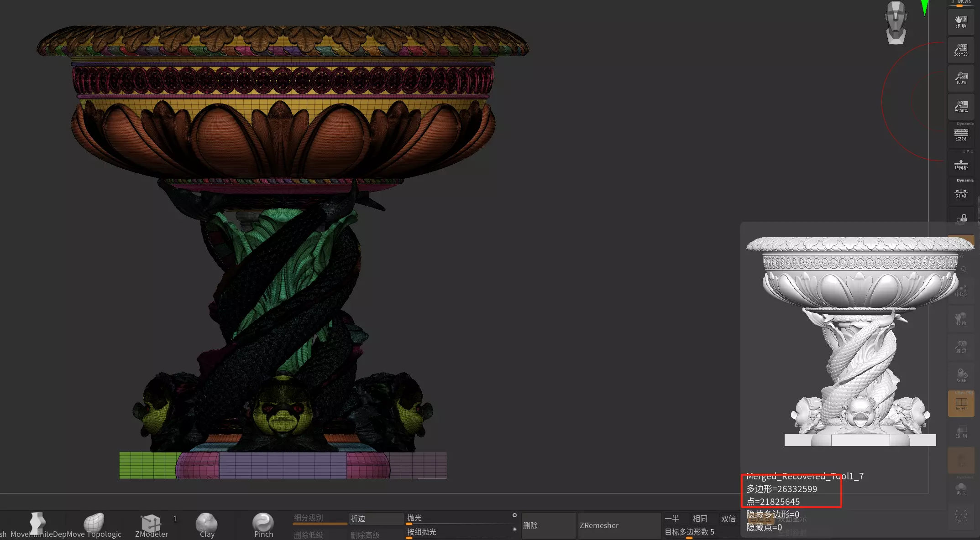
Task: Click the Scroll (滚动) canvas button
Action: tap(961, 21)
